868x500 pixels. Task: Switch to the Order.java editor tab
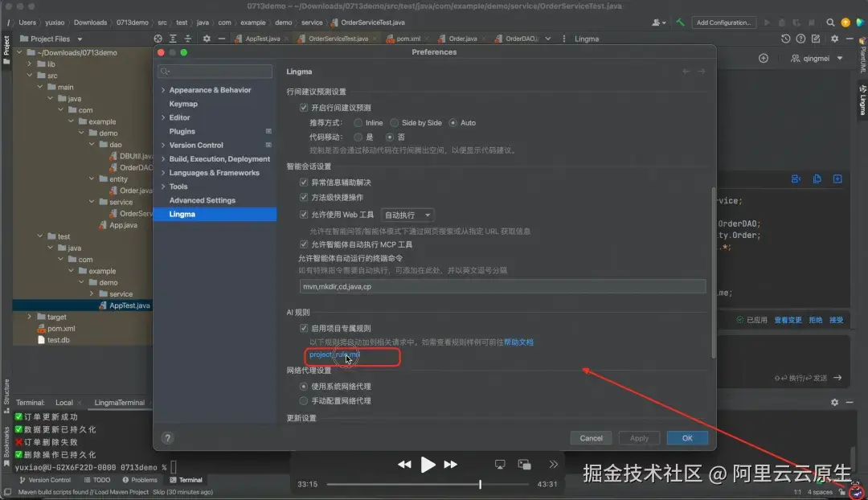(x=461, y=39)
